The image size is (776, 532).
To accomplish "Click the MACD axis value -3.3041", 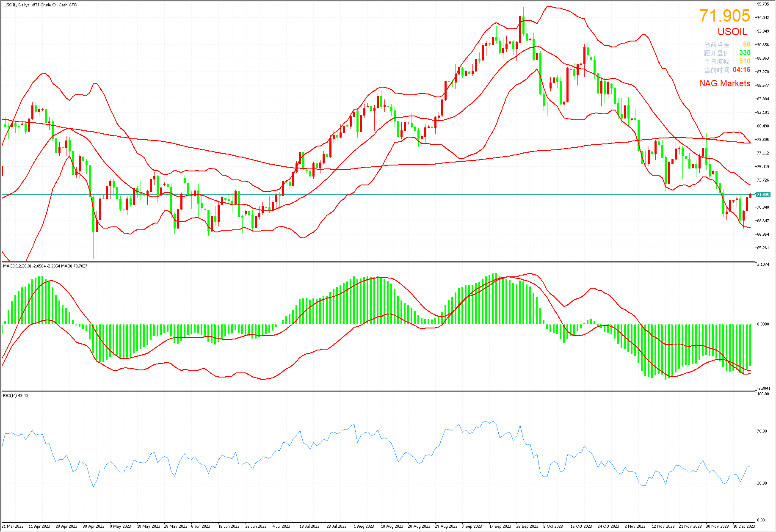I will [x=763, y=389].
